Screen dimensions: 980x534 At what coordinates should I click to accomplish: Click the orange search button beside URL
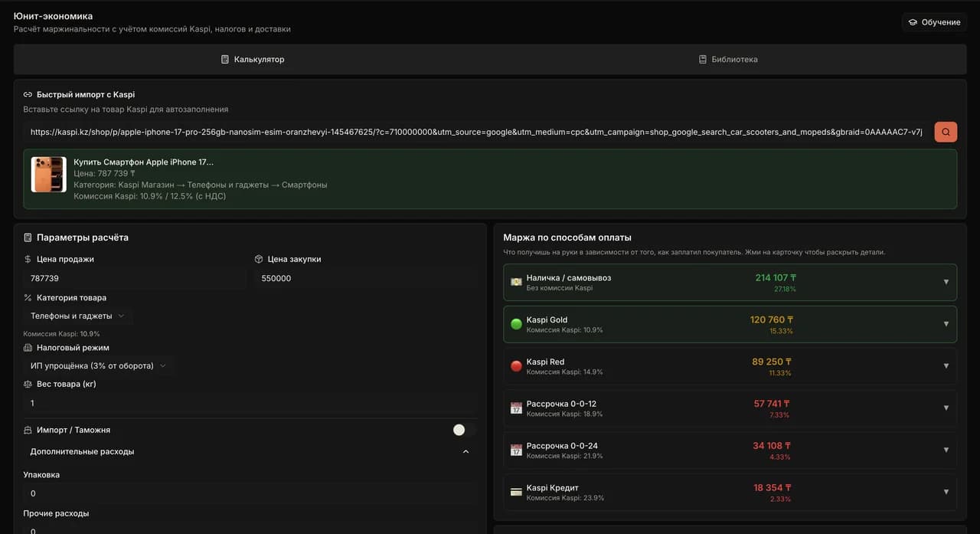[x=946, y=132]
